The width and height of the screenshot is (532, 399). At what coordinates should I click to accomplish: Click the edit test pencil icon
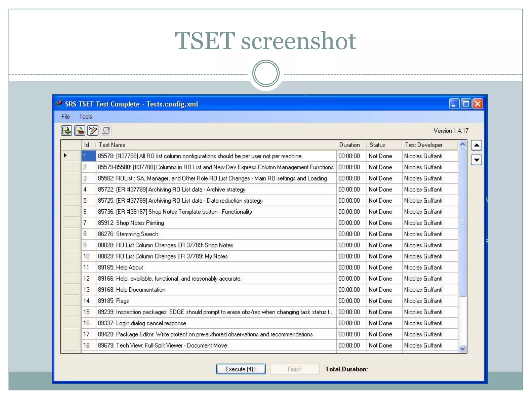click(x=93, y=130)
